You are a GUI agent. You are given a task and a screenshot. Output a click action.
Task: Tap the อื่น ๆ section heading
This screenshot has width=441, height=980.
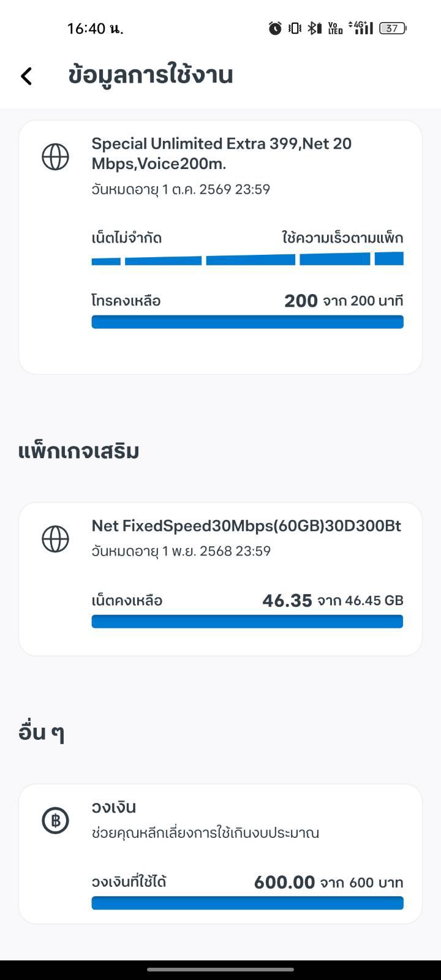click(42, 733)
